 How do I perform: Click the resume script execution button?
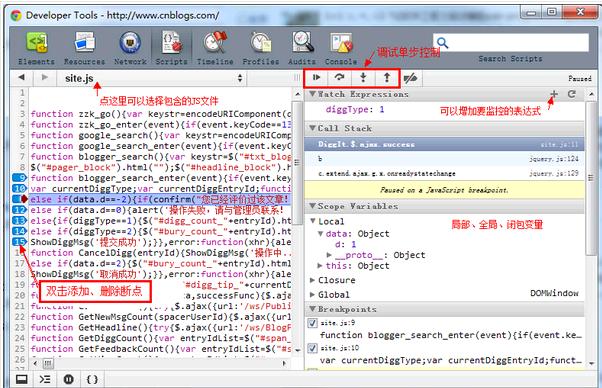[316, 78]
